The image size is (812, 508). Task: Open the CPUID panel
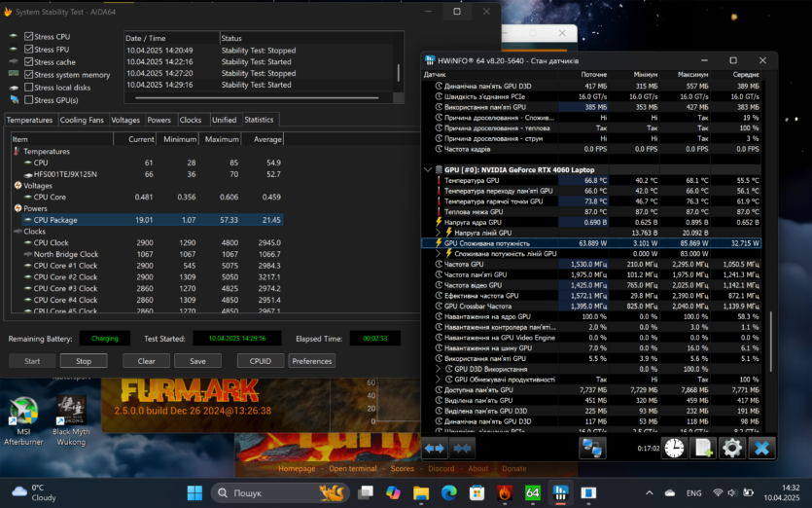pos(261,361)
